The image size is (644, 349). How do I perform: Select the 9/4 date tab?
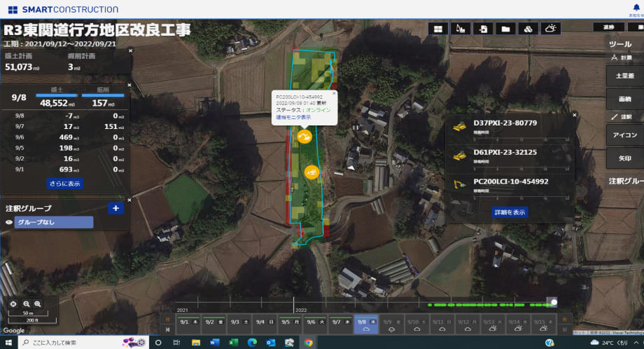[265, 324]
